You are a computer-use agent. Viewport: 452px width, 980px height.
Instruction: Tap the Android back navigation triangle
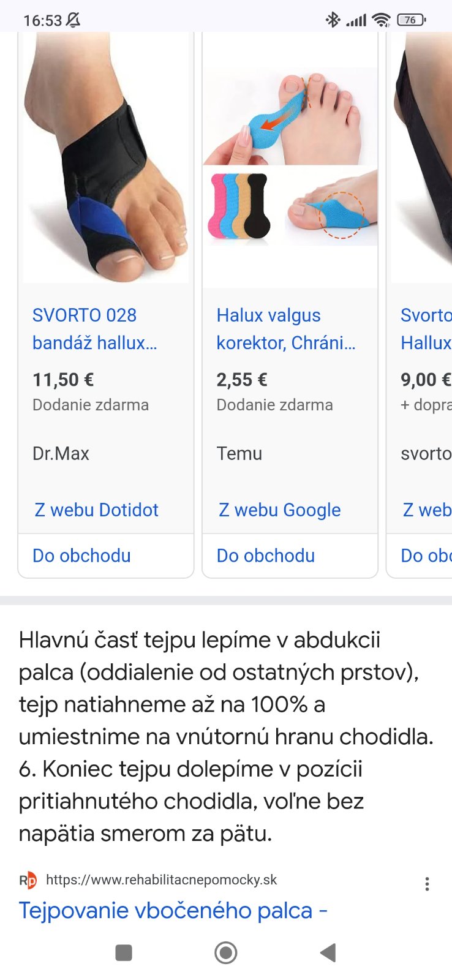(x=328, y=952)
